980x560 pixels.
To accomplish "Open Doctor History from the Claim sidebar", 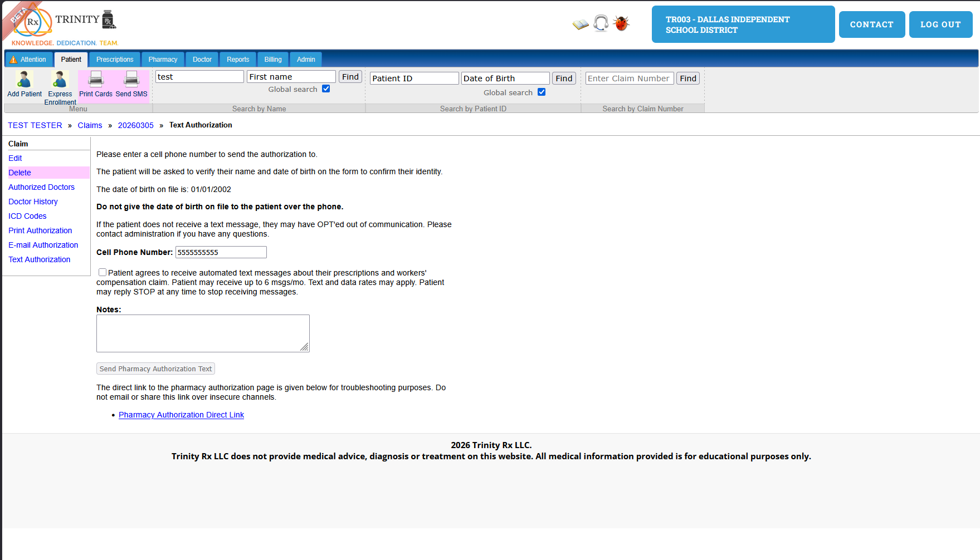I will pos(33,202).
